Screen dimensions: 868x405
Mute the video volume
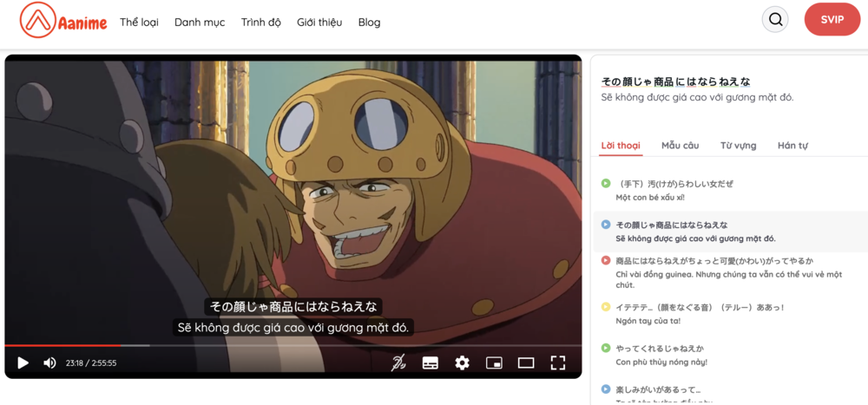pyautogui.click(x=49, y=363)
